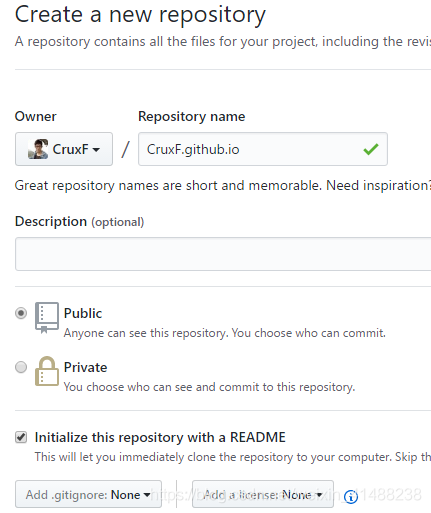Click the caret arrow next to CruxF
The width and height of the screenshot is (431, 513).
[x=96, y=150]
